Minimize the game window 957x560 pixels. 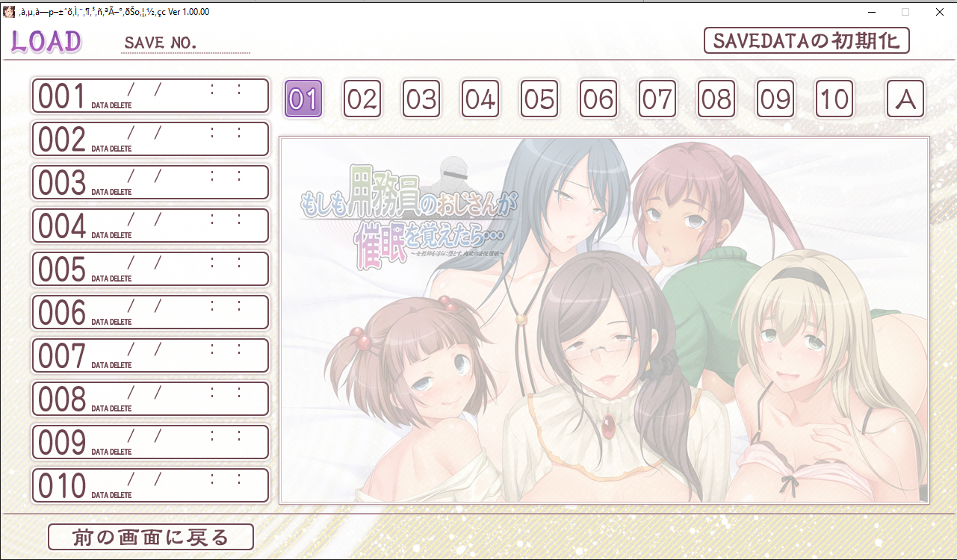[871, 12]
